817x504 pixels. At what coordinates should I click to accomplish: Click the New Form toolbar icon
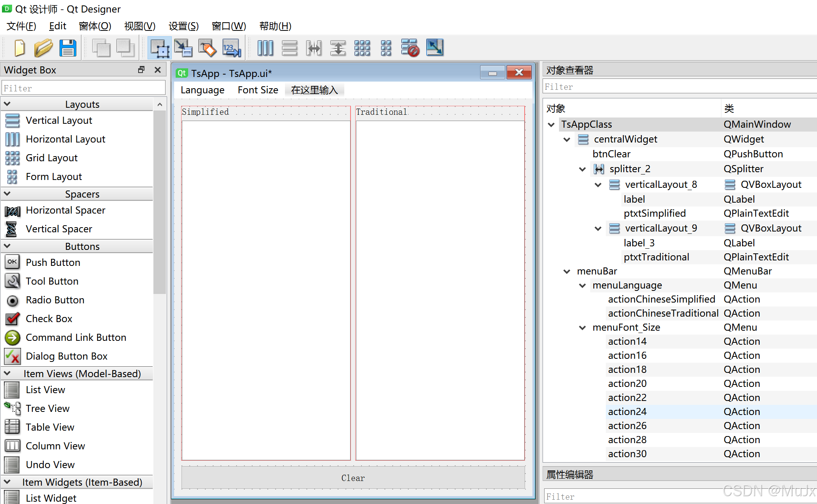tap(20, 48)
